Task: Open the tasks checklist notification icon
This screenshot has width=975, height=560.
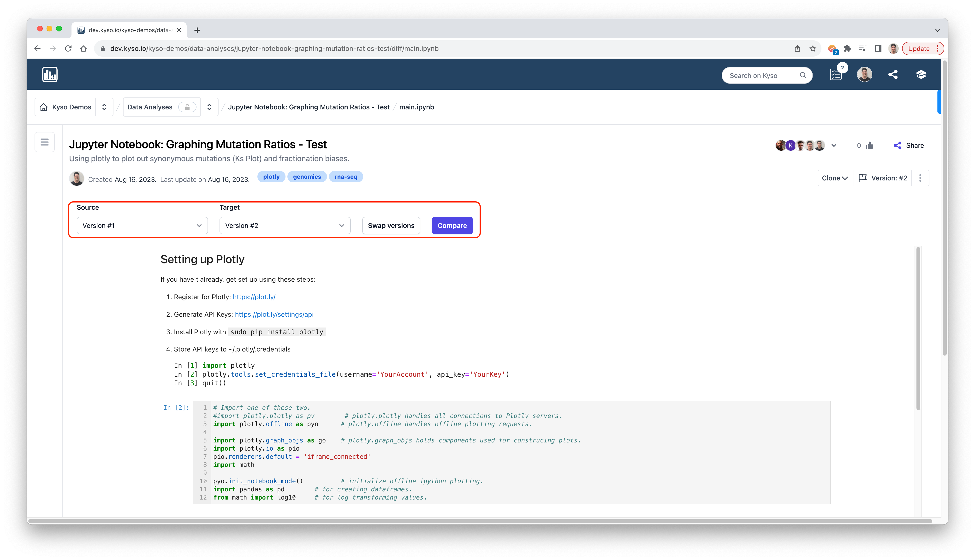Action: [x=836, y=74]
